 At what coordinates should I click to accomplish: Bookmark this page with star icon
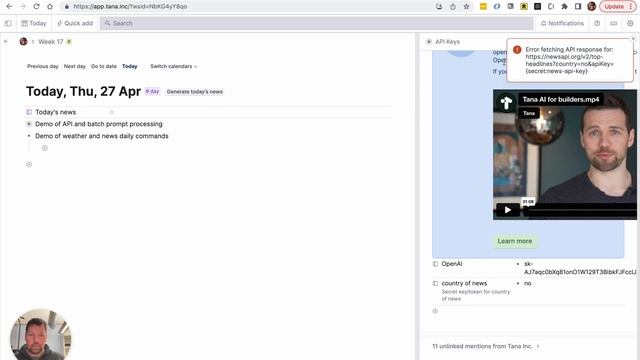point(466,7)
